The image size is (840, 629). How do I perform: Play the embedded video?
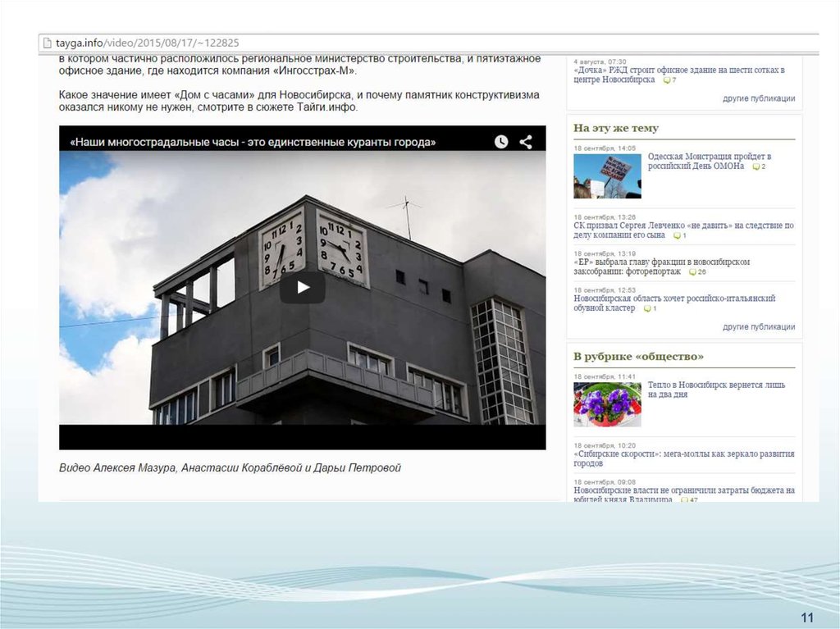tap(302, 288)
